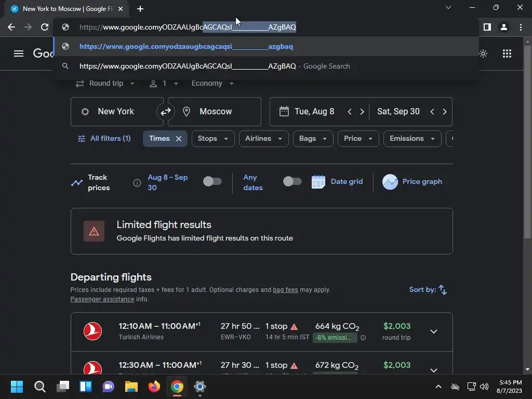Open Date grid view
Image resolution: width=532 pixels, height=399 pixels.
point(337,181)
